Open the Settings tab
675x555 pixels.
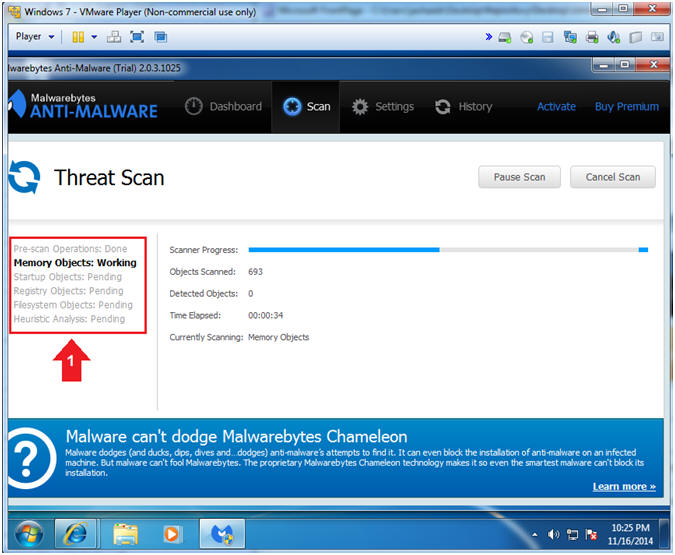click(x=383, y=107)
